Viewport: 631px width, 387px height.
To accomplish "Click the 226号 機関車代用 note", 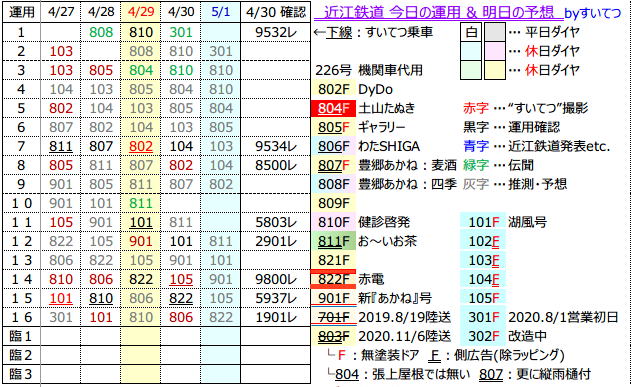I will point(369,70).
